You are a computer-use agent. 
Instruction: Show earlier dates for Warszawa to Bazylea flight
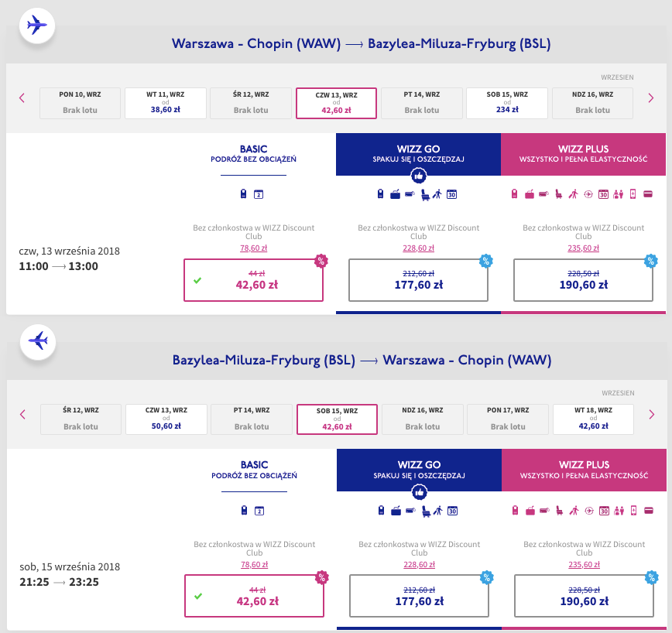(x=22, y=98)
